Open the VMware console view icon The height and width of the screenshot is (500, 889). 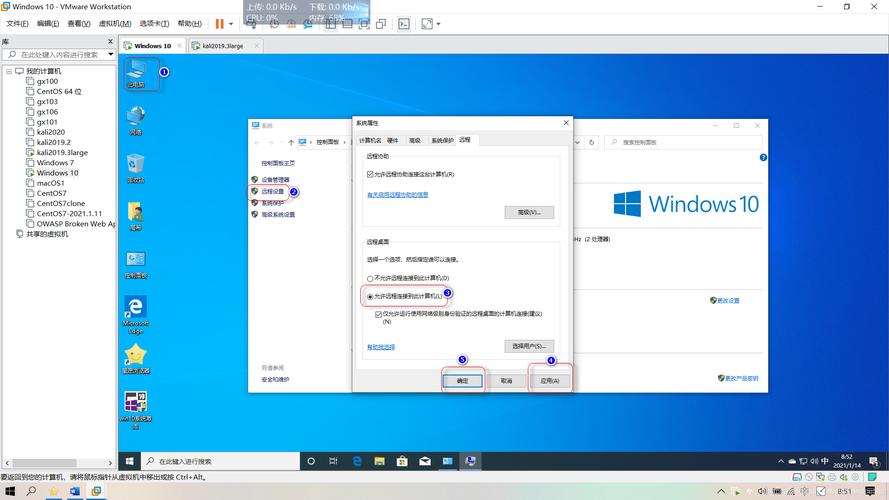pos(404,24)
